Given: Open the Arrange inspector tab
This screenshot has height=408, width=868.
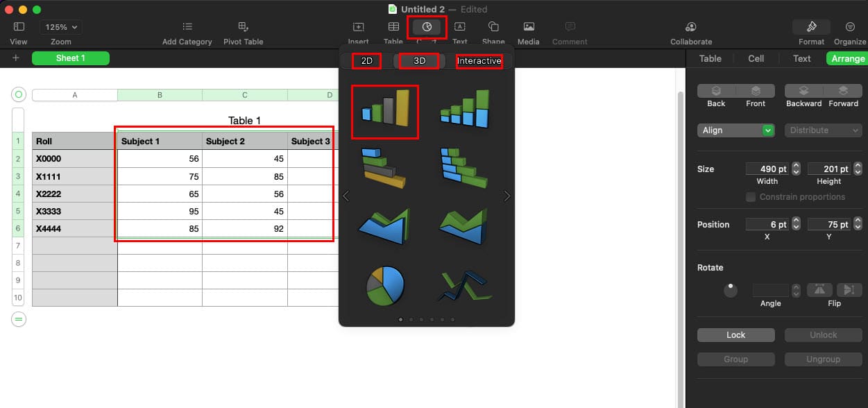Looking at the screenshot, I should (849, 59).
